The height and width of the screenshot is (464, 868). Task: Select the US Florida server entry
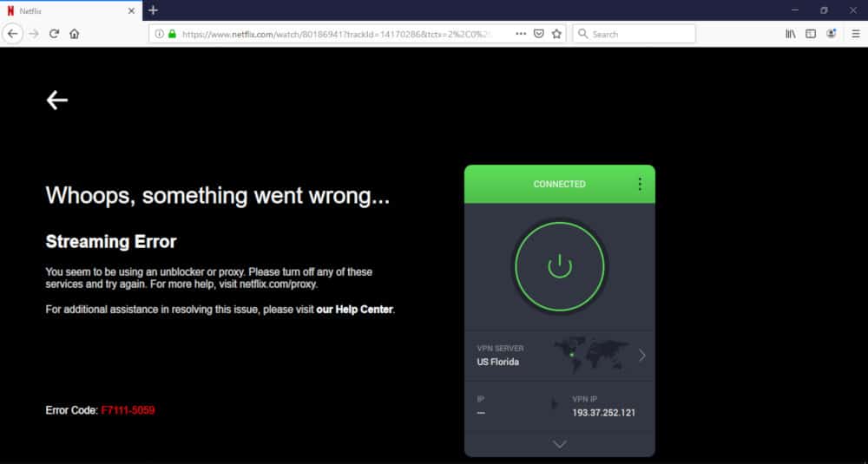pyautogui.click(x=560, y=356)
